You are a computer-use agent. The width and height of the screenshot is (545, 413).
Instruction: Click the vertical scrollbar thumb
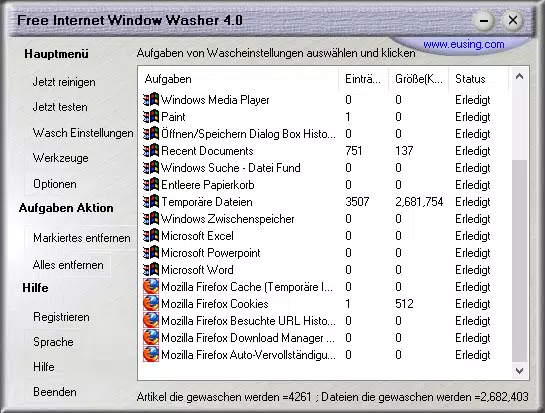pyautogui.click(x=520, y=261)
